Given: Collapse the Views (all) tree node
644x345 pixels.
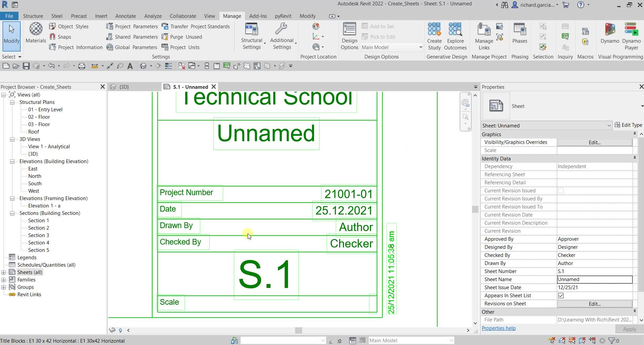Looking at the screenshot, I should tap(4, 95).
